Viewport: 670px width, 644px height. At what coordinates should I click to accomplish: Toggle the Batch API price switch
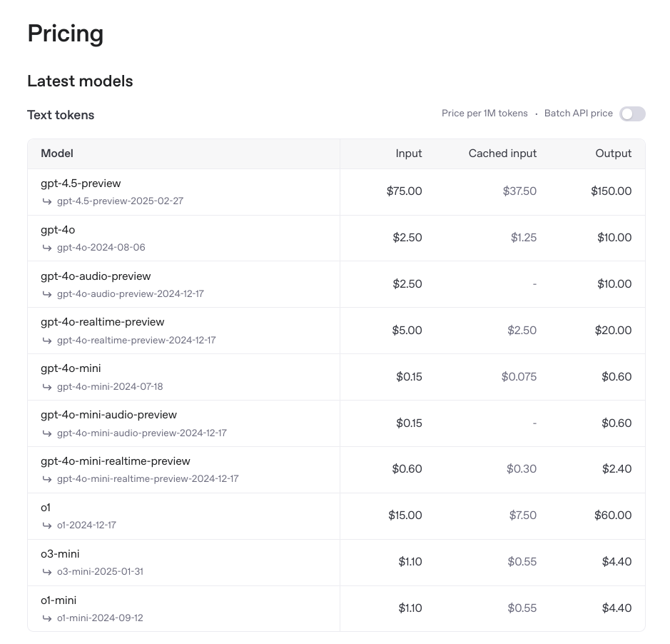click(632, 114)
